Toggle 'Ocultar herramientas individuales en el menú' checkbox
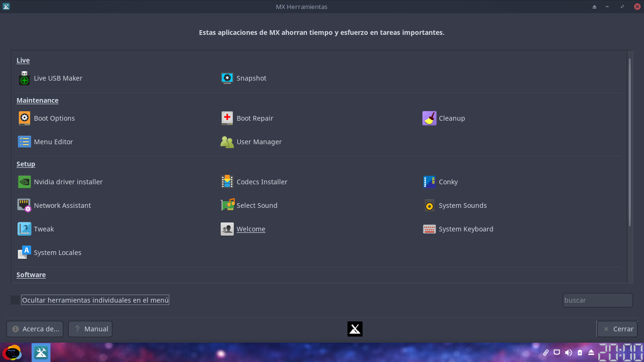This screenshot has width=644, height=362. pyautogui.click(x=16, y=300)
